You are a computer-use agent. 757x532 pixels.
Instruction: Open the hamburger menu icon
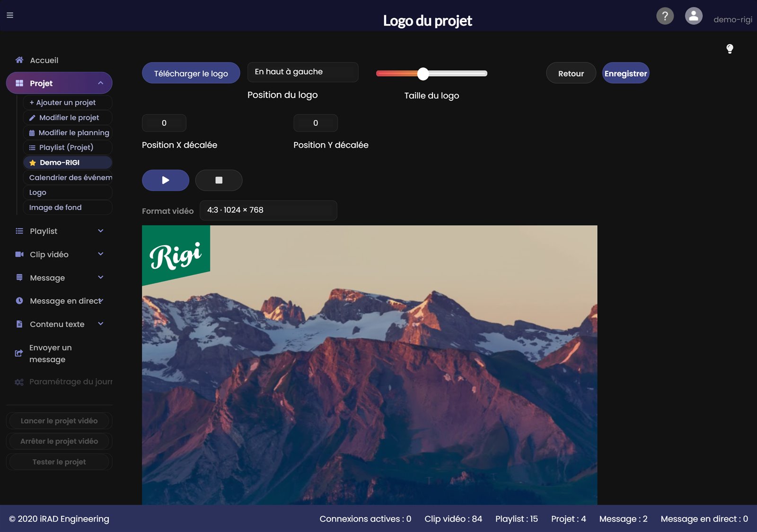10,15
